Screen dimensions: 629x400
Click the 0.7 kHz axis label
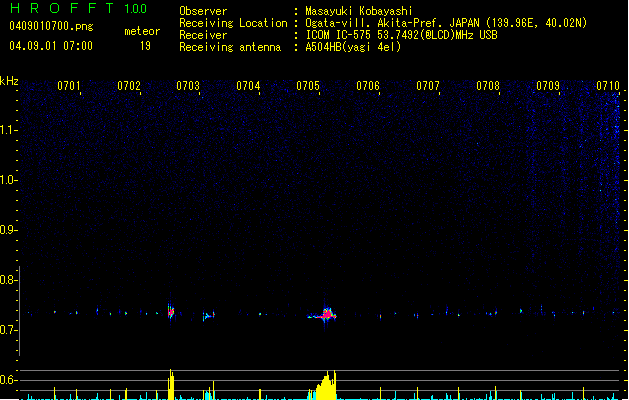point(8,330)
